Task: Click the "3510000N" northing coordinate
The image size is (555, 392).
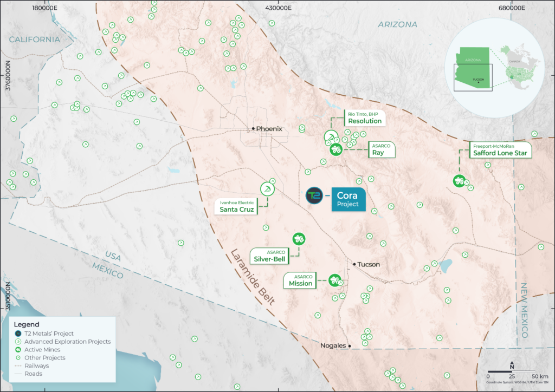Action: coord(8,296)
